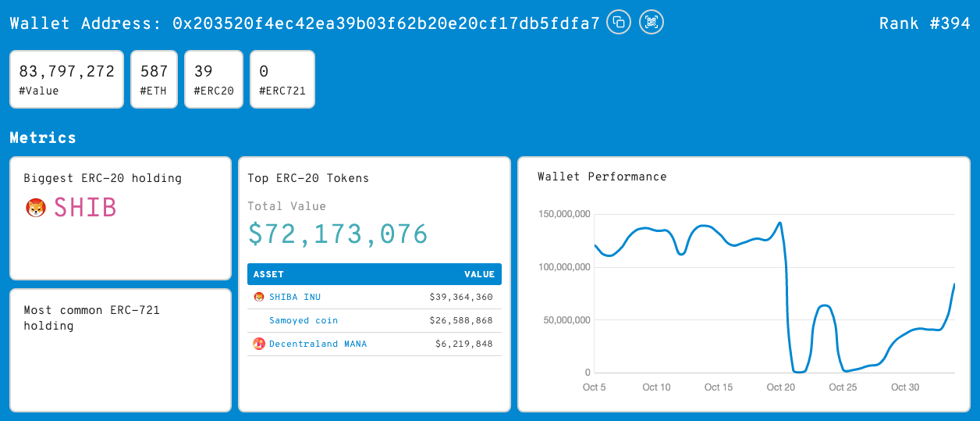The height and width of the screenshot is (421, 980).
Task: Open the Samoyed coin asset link
Action: click(x=304, y=320)
